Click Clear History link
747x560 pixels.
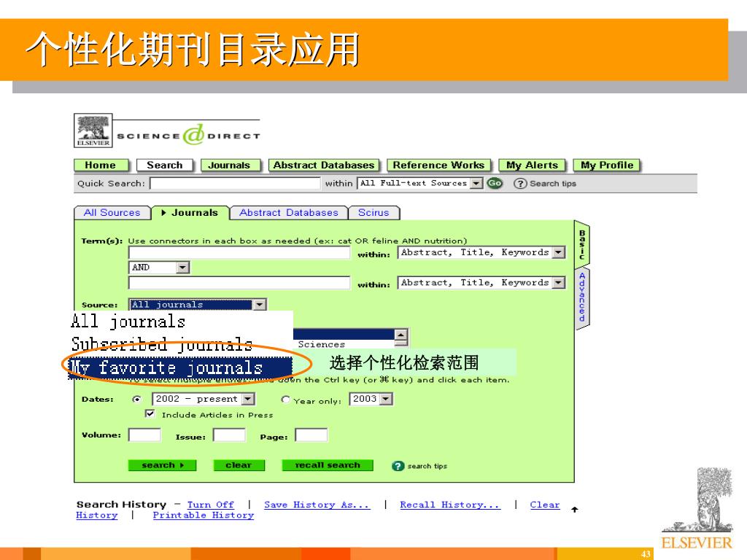point(544,505)
